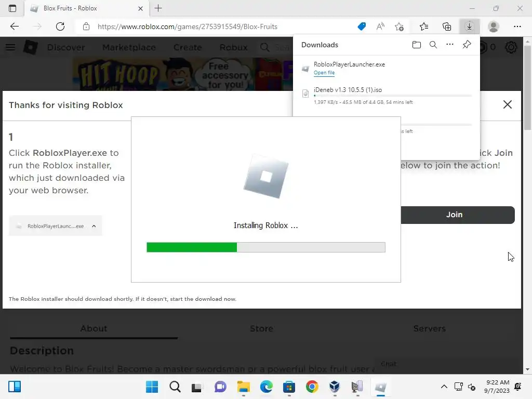Click Open file under RobloxPlayerLauncher.exe
532x399 pixels.
click(x=324, y=73)
